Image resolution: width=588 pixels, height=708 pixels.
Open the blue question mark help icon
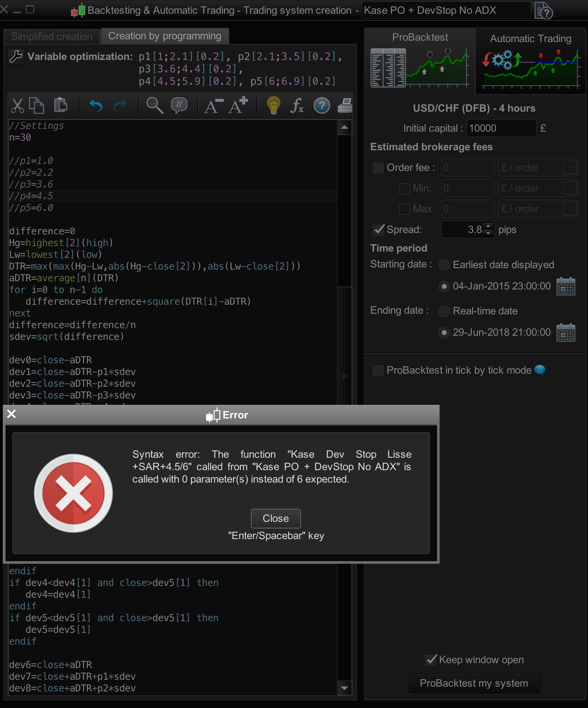point(322,106)
